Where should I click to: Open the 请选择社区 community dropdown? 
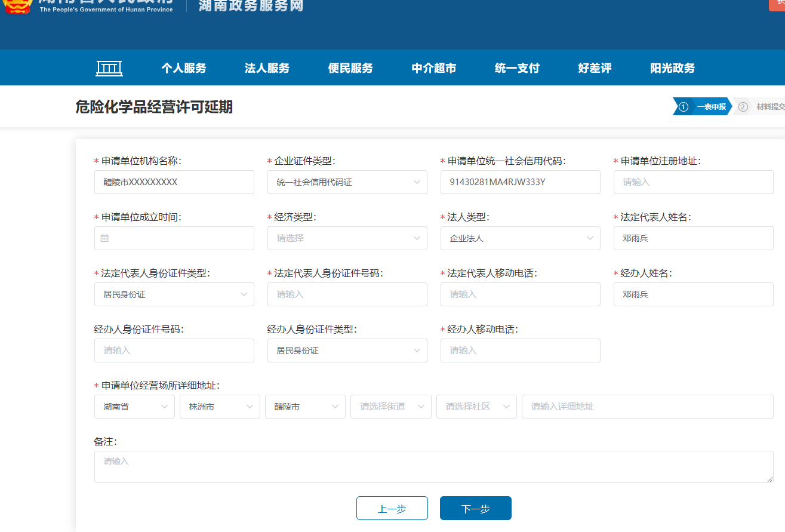476,407
